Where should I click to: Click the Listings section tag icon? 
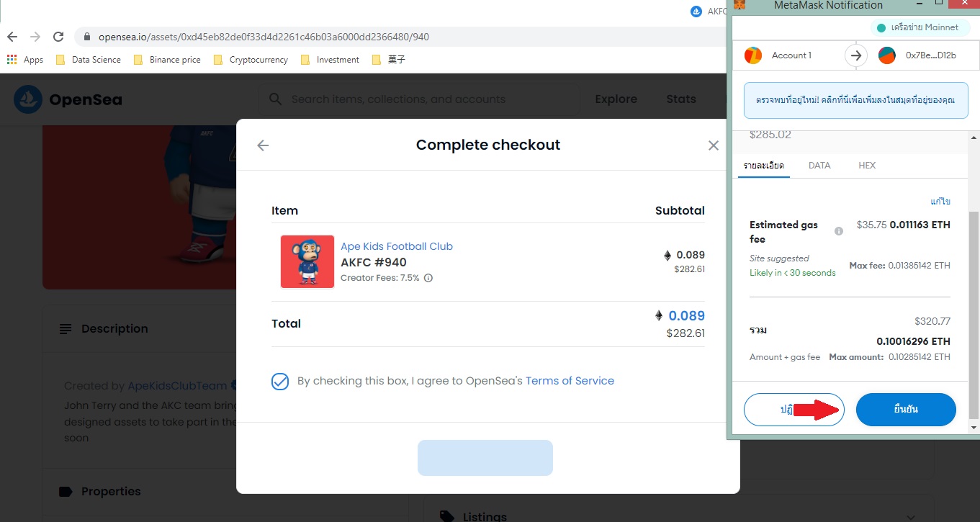pyautogui.click(x=447, y=516)
